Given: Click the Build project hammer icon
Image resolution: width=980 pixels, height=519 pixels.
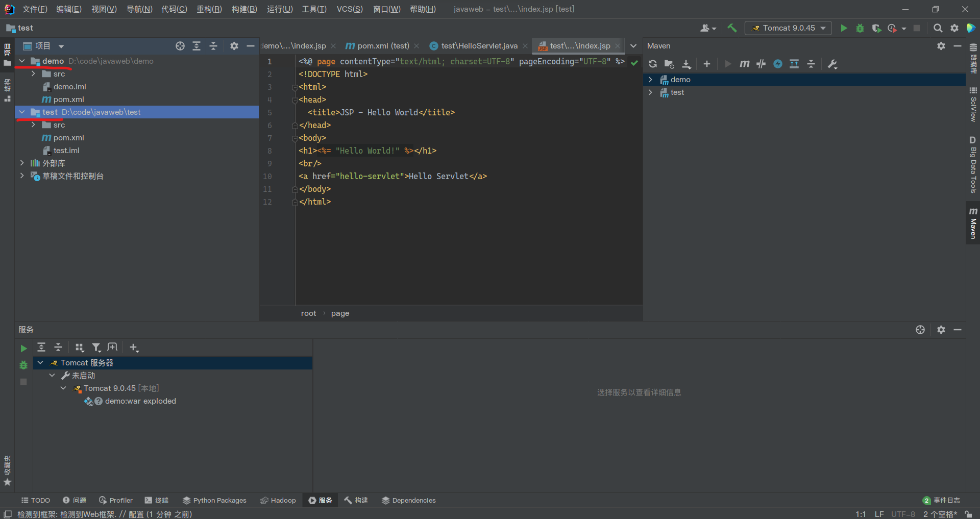Looking at the screenshot, I should coord(732,28).
